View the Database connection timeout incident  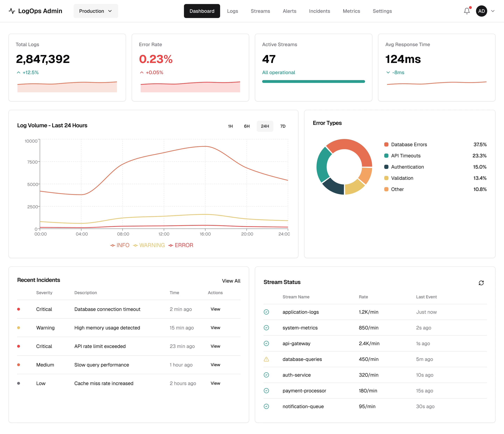pos(215,309)
